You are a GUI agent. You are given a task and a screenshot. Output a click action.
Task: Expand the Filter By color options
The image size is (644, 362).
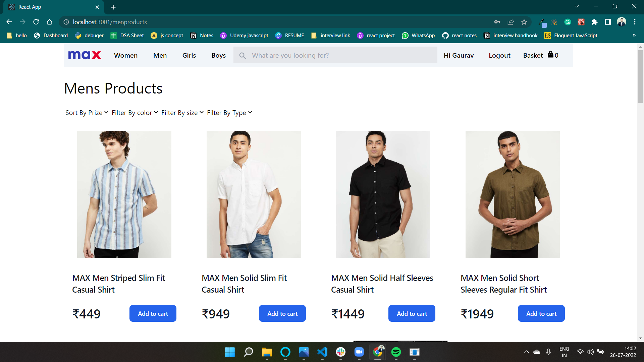pos(134,113)
